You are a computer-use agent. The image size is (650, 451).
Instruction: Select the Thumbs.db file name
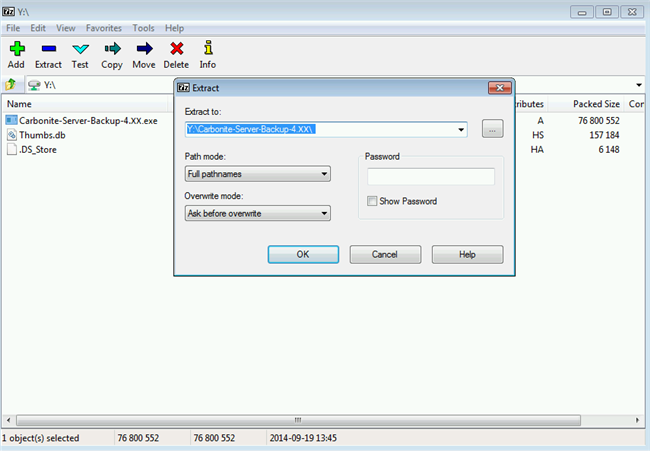(x=42, y=135)
